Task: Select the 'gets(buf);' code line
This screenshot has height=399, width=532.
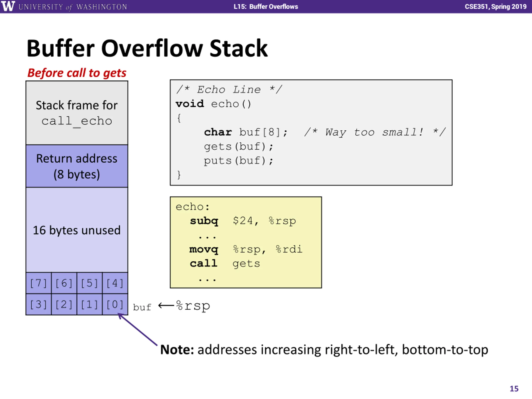Action: pos(239,146)
